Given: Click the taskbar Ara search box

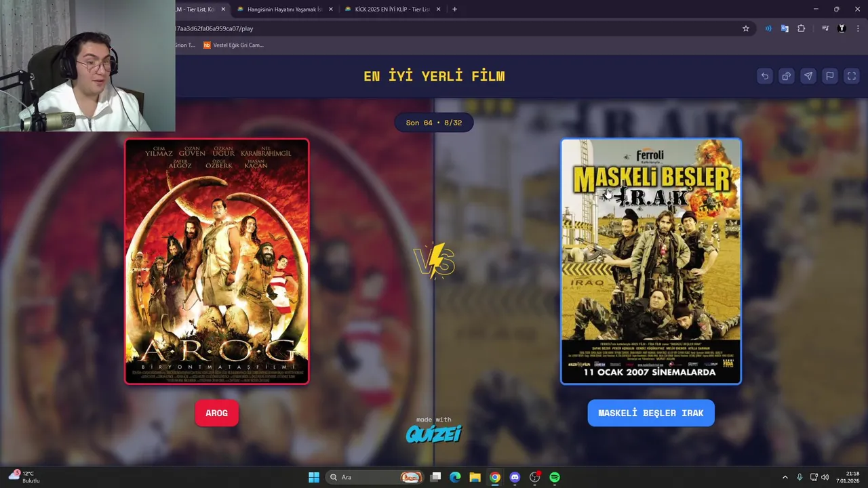Looking at the screenshot, I should [x=373, y=477].
